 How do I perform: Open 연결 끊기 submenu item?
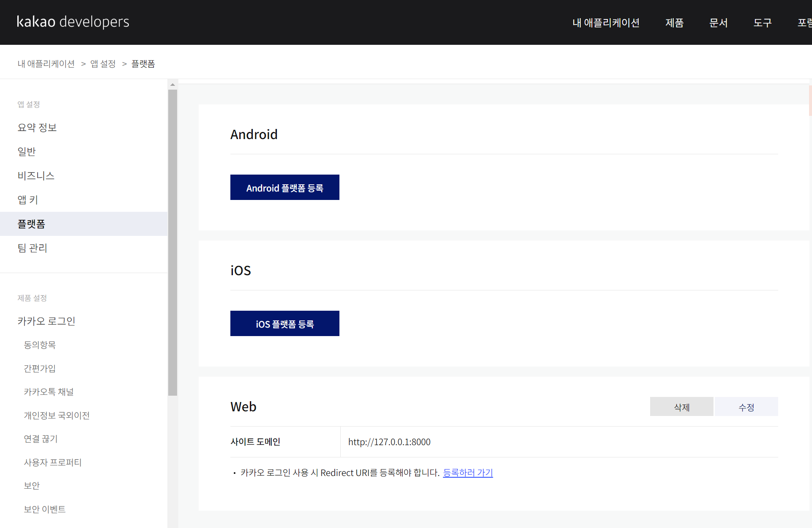[41, 439]
